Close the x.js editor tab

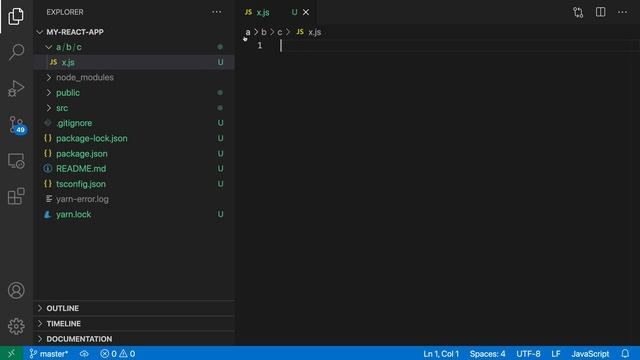(x=306, y=12)
